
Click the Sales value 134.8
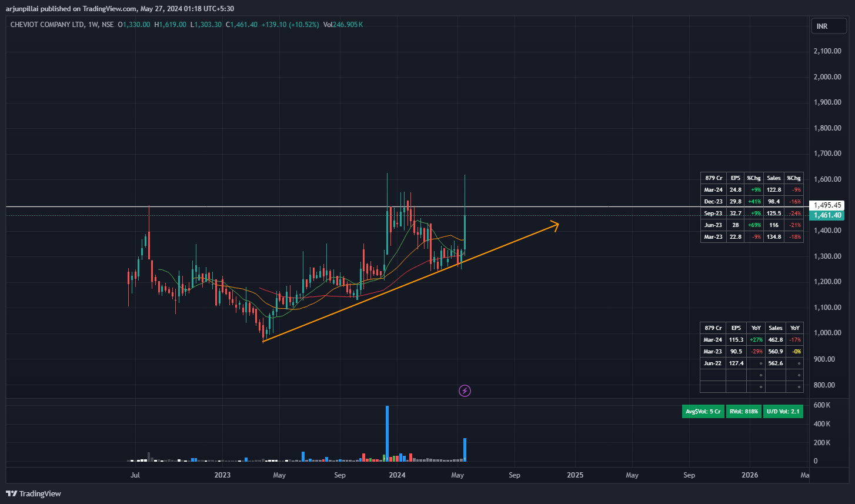tap(774, 237)
